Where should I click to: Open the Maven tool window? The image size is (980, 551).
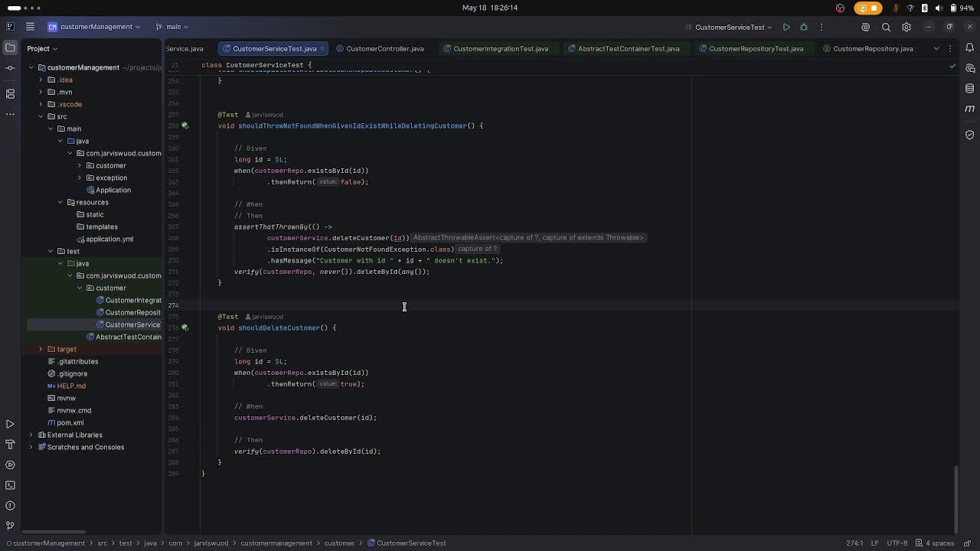click(970, 109)
